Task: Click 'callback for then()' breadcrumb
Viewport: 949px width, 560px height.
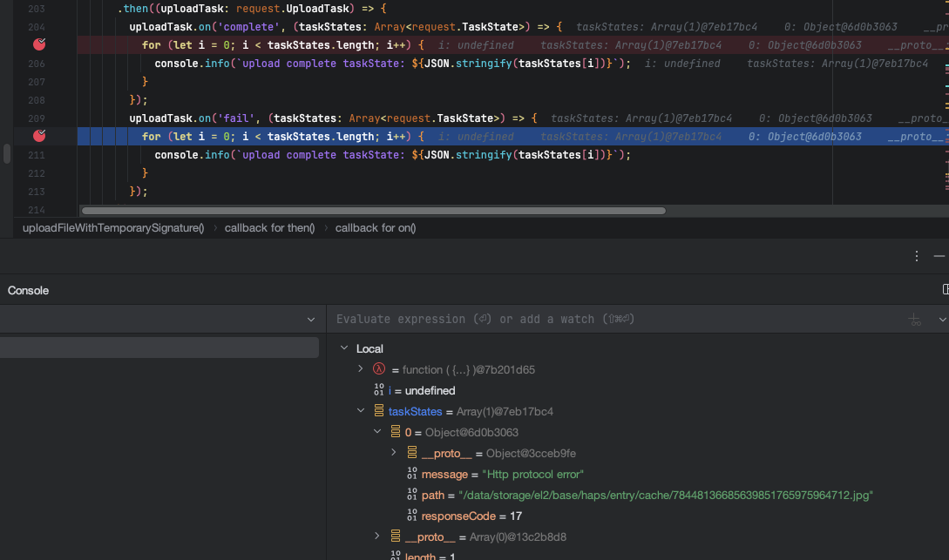Action: click(269, 228)
